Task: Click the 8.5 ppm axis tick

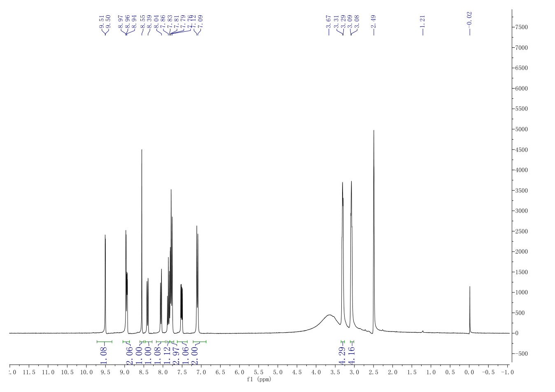Action: 144,372
